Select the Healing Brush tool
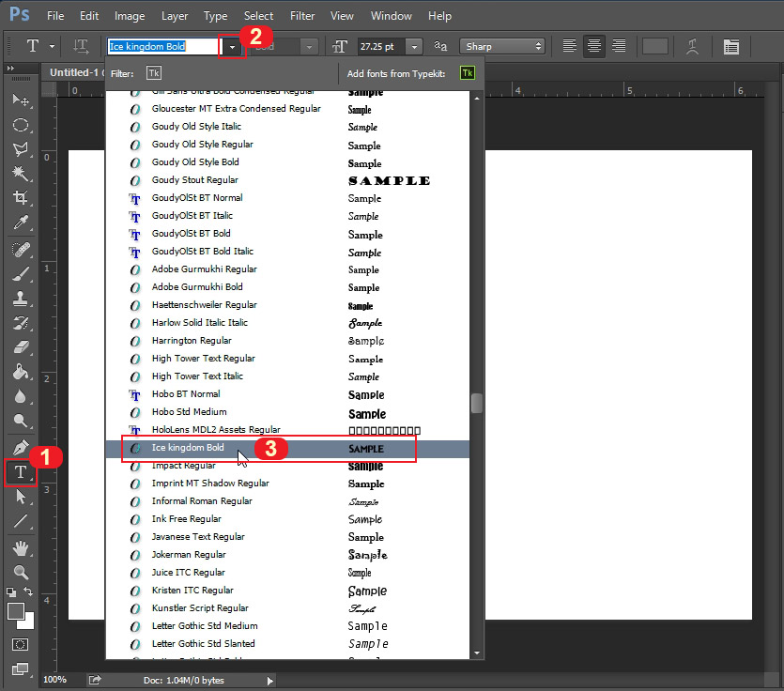 point(21,250)
